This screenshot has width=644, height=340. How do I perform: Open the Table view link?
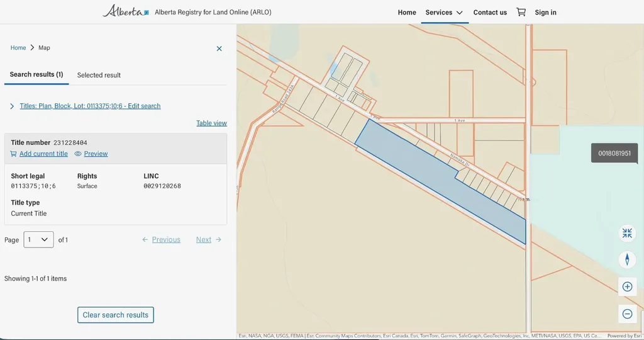pyautogui.click(x=211, y=123)
